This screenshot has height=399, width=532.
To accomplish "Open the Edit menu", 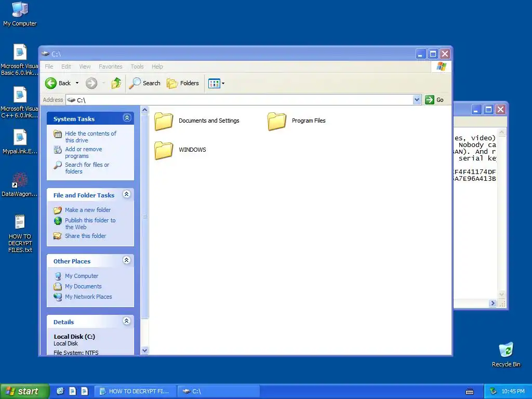I will pos(66,66).
